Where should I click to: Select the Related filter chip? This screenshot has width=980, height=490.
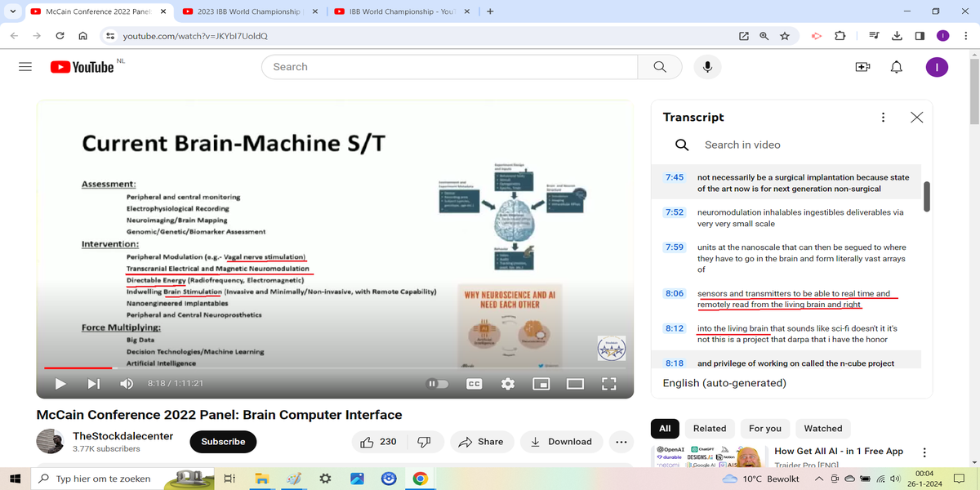[709, 428]
